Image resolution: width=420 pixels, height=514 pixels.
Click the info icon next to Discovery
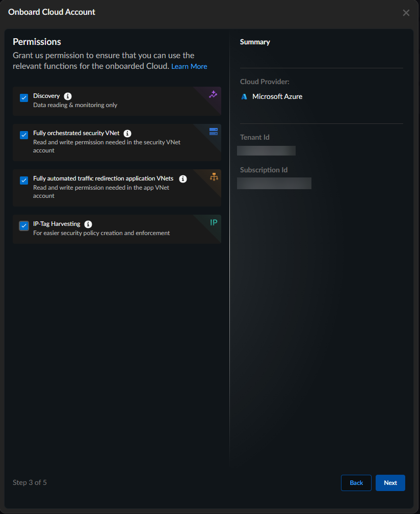[68, 96]
